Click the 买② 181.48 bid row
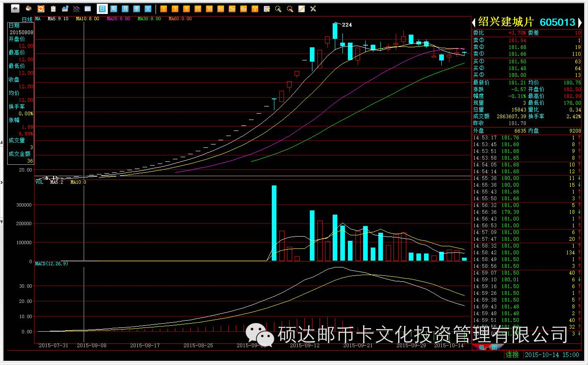The image size is (588, 365). click(x=527, y=68)
